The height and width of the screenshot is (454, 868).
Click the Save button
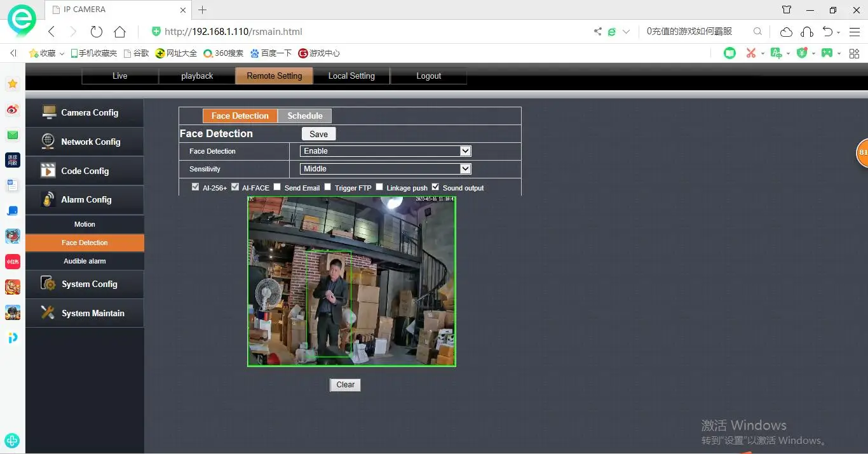[x=318, y=134]
